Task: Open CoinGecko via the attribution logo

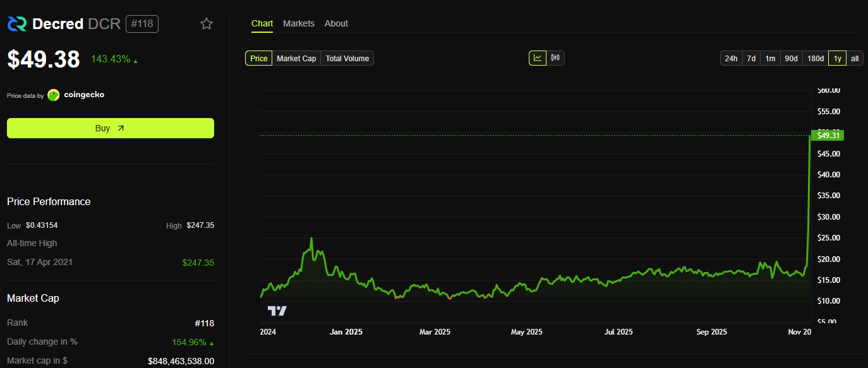Action: (54, 95)
